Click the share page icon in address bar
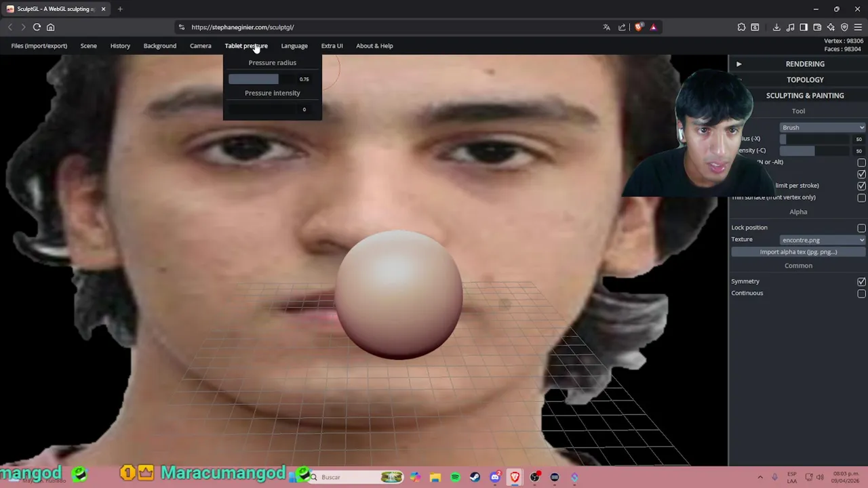This screenshot has height=488, width=868. coord(622,27)
